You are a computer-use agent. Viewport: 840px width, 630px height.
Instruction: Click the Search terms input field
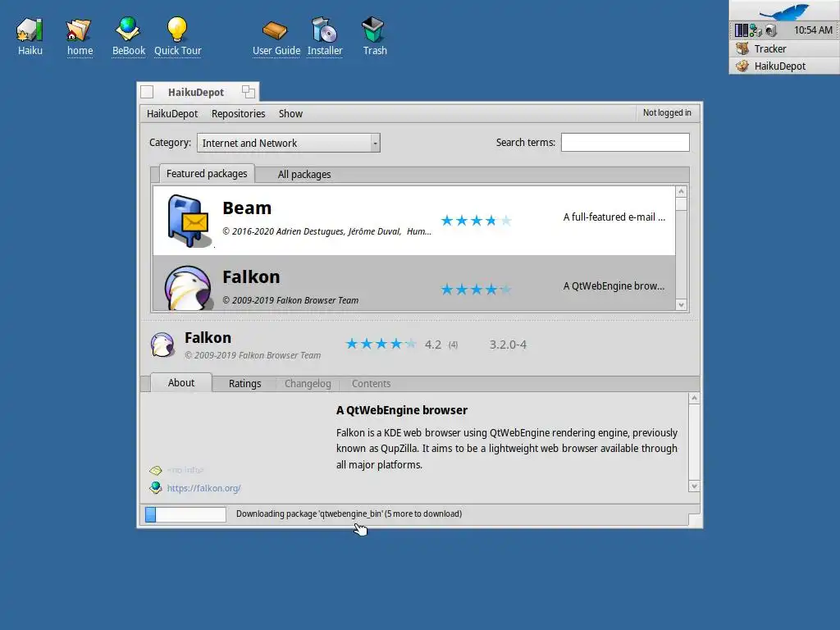624,143
